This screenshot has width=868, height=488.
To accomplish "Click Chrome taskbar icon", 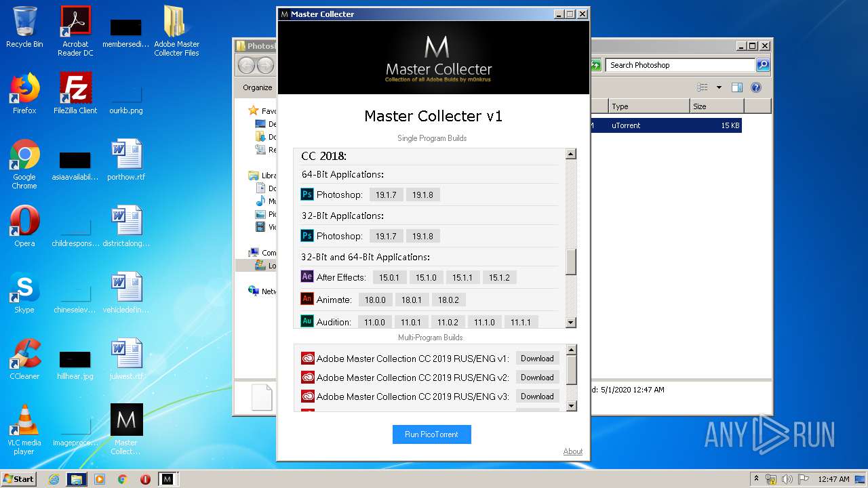I will pyautogui.click(x=122, y=479).
